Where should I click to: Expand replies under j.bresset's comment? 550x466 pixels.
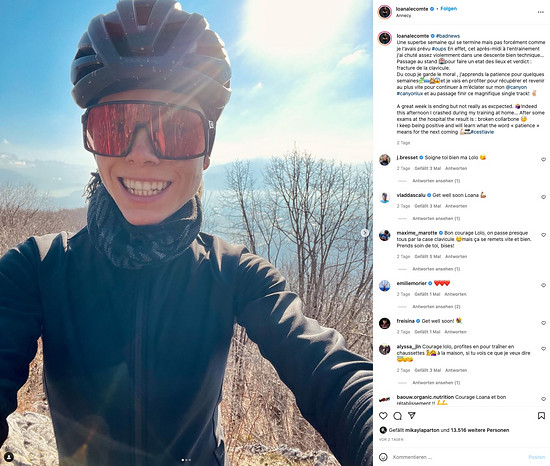click(x=436, y=181)
